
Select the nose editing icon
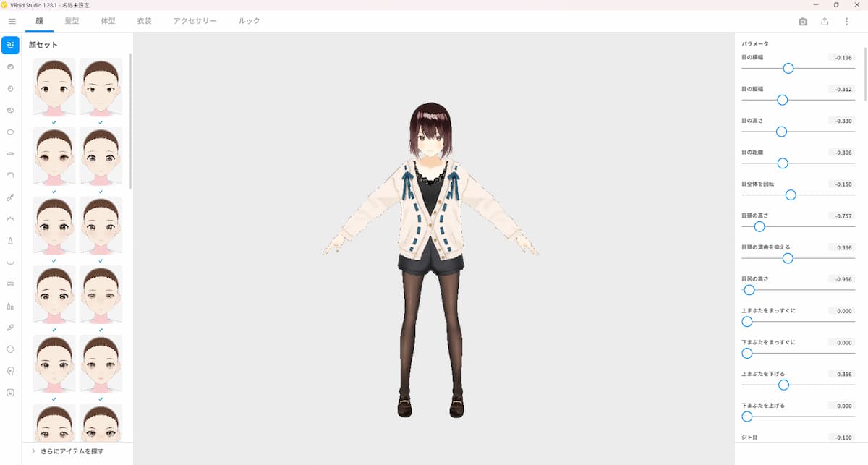(x=10, y=241)
